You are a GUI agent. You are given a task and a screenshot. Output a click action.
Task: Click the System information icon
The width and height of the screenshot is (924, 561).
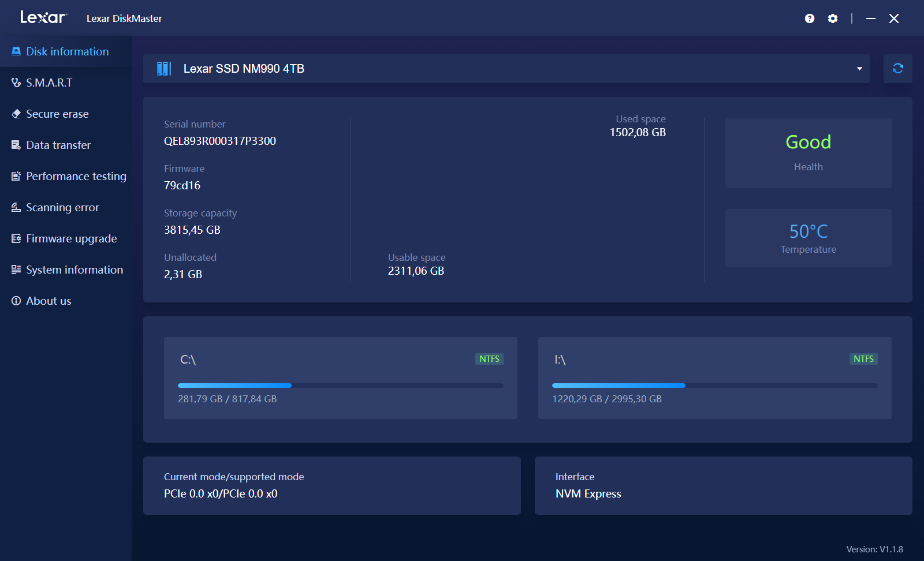click(16, 270)
